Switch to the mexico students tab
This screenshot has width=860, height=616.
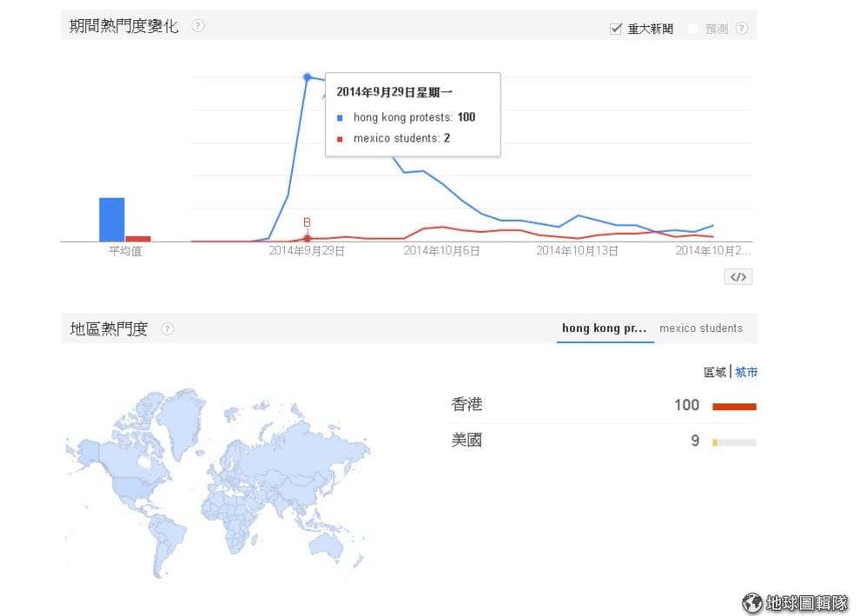pos(701,328)
